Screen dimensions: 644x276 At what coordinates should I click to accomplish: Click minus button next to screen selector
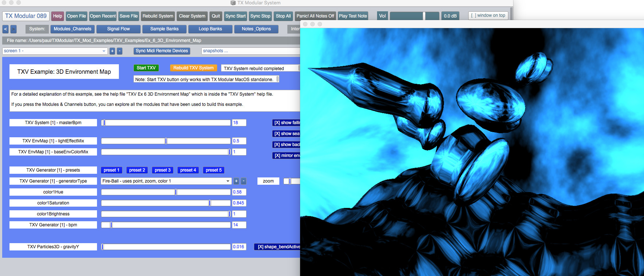(120, 51)
